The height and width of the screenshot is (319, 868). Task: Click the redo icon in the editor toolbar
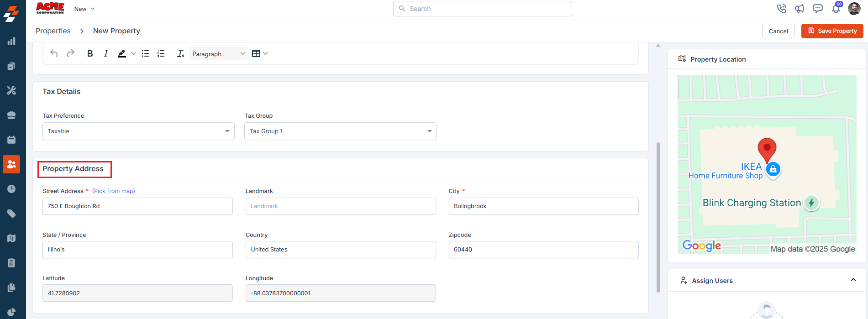70,53
